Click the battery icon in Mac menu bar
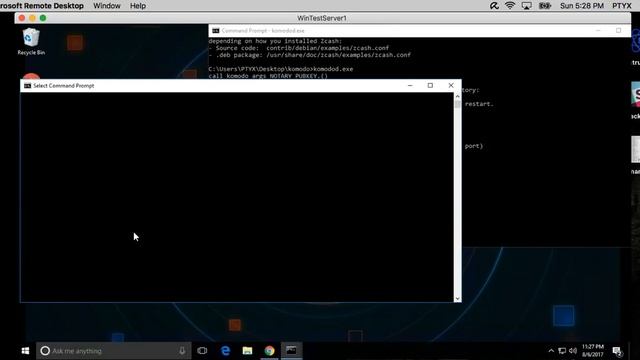This screenshot has height=360, width=640. tap(545, 6)
